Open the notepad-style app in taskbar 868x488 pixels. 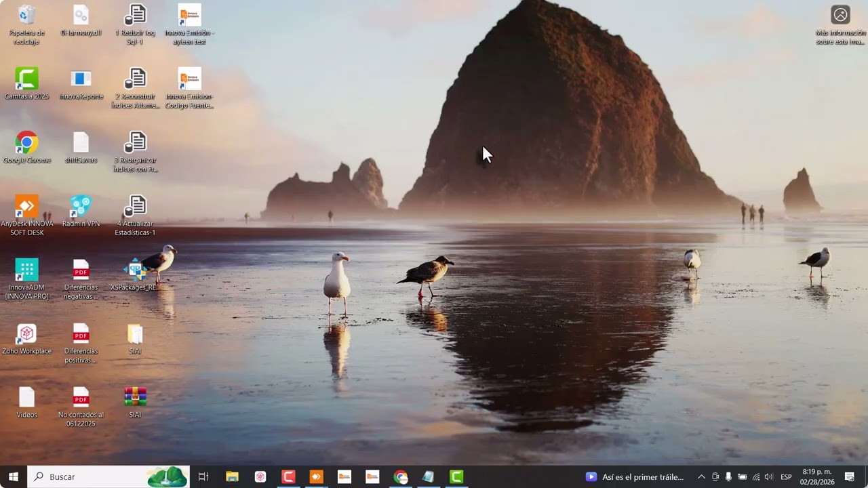(429, 476)
